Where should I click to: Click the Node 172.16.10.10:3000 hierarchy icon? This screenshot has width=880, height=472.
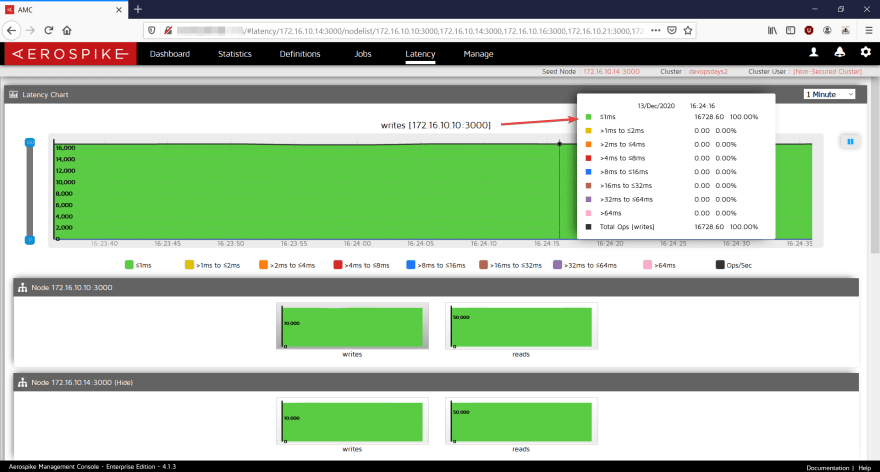pyautogui.click(x=22, y=287)
